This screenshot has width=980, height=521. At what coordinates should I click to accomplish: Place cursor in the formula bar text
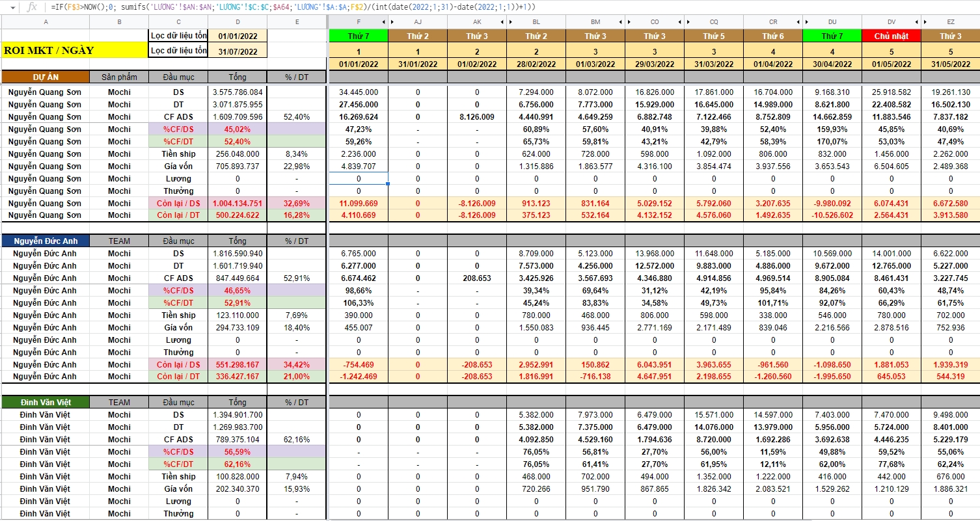(x=293, y=7)
